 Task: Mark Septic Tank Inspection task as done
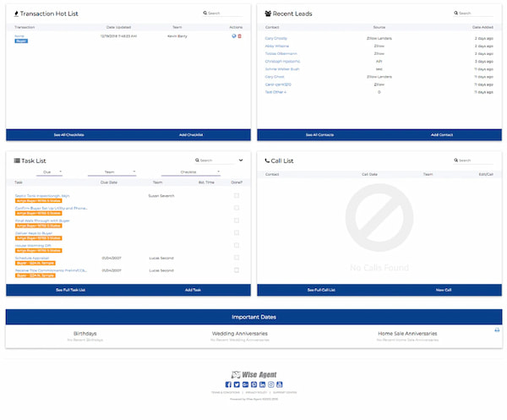[x=236, y=195]
